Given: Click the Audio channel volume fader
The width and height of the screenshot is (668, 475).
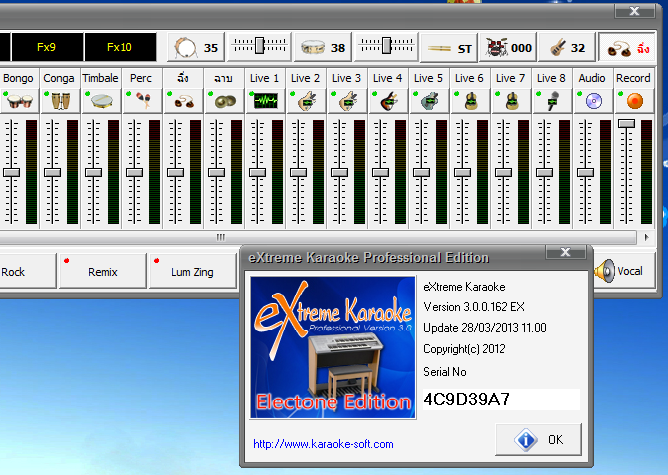Looking at the screenshot, I should [x=585, y=173].
